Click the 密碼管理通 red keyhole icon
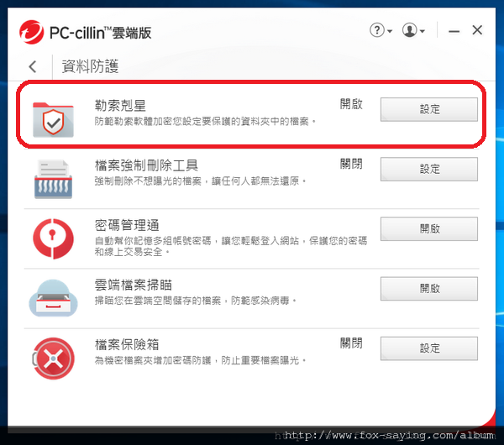Viewport: 504px width, 445px height. click(54, 238)
